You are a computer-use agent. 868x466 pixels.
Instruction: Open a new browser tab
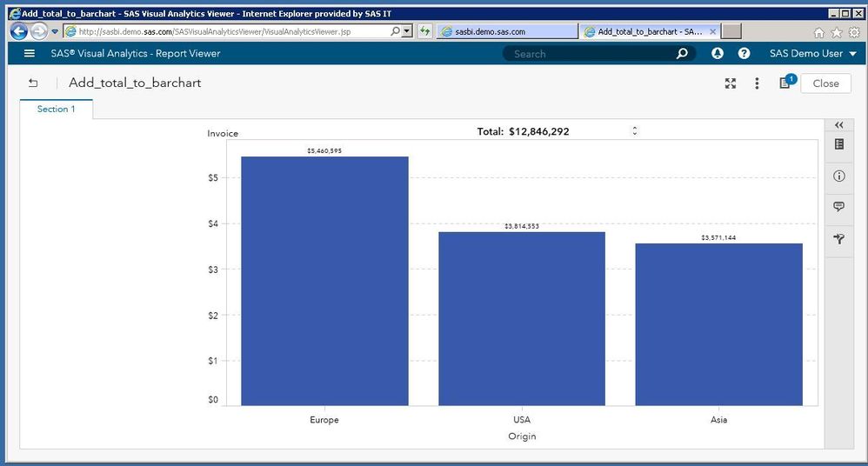pyautogui.click(x=731, y=31)
